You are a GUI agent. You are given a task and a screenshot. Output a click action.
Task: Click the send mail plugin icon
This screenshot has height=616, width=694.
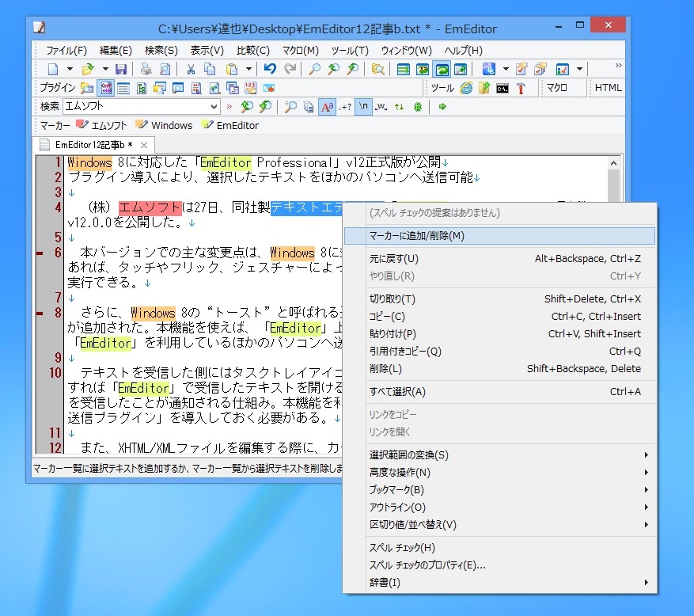click(269, 88)
